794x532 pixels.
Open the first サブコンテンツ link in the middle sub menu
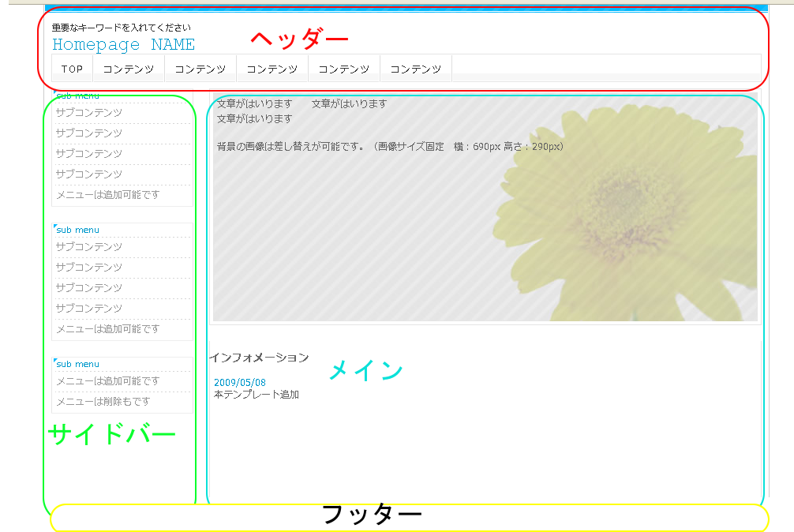[89, 247]
